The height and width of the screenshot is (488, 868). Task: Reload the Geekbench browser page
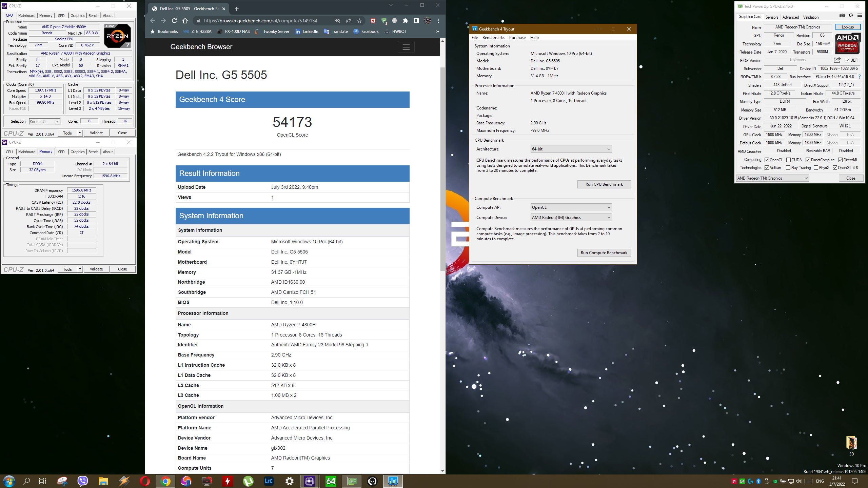point(174,21)
